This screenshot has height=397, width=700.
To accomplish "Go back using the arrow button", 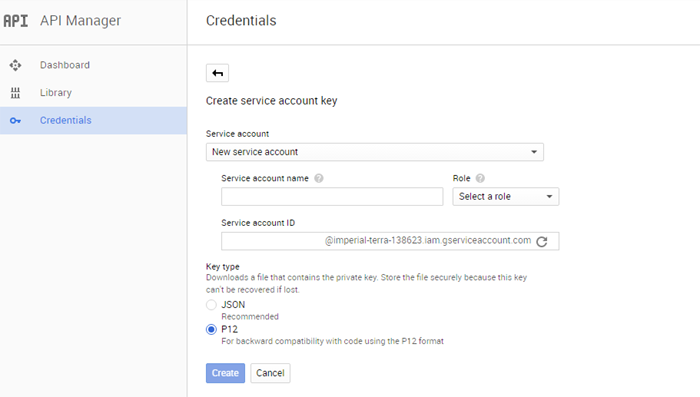I will pos(217,73).
